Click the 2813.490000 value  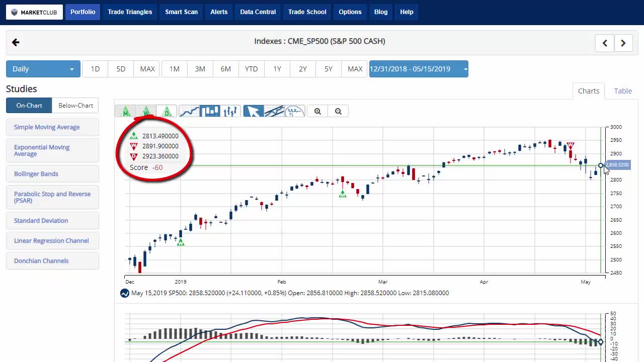(160, 136)
